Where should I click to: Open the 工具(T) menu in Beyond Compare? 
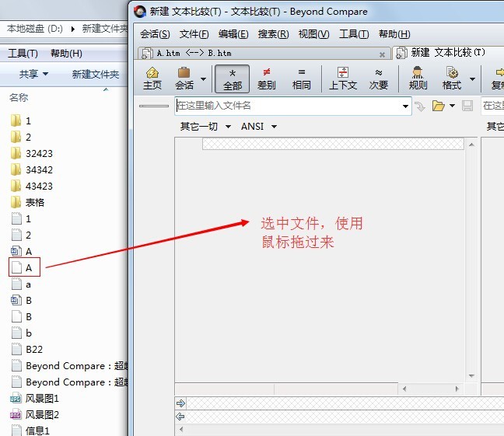click(354, 34)
